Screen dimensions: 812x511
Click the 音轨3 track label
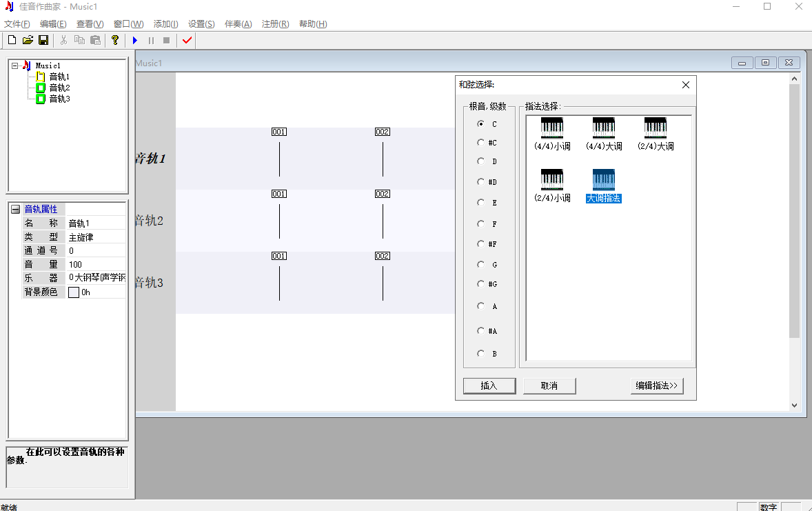pos(149,283)
